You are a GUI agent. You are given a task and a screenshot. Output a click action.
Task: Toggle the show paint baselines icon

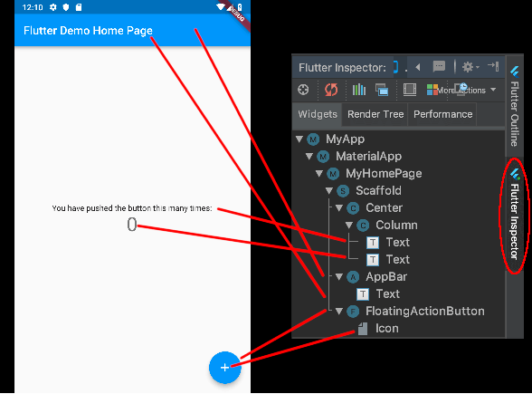[x=410, y=90]
